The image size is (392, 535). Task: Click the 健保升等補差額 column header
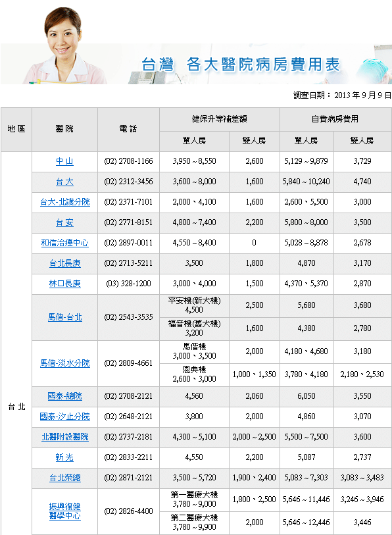pyautogui.click(x=220, y=119)
